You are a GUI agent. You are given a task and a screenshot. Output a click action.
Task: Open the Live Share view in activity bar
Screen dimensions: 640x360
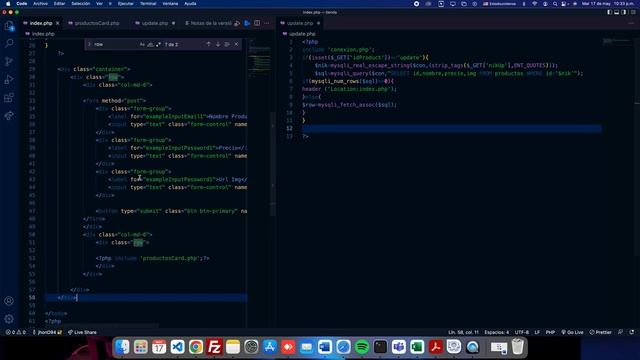pyautogui.click(x=9, y=116)
